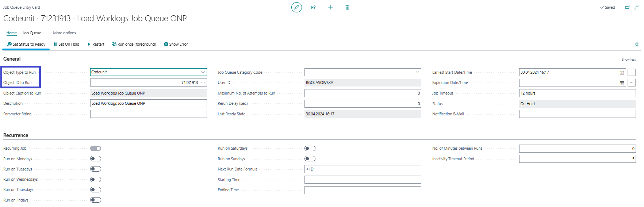Screen dimensions: 644x207
Task: Expand the Object Type to Run dropdown
Action: point(203,72)
